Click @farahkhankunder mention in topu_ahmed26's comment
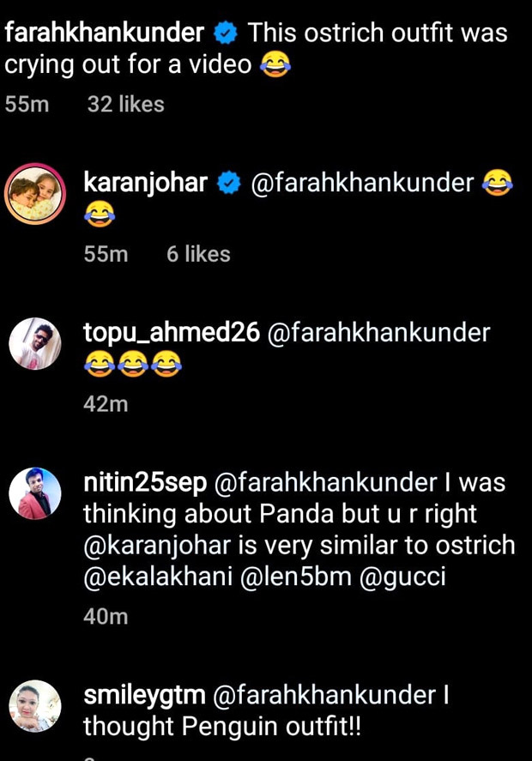532x761 pixels. [x=379, y=333]
